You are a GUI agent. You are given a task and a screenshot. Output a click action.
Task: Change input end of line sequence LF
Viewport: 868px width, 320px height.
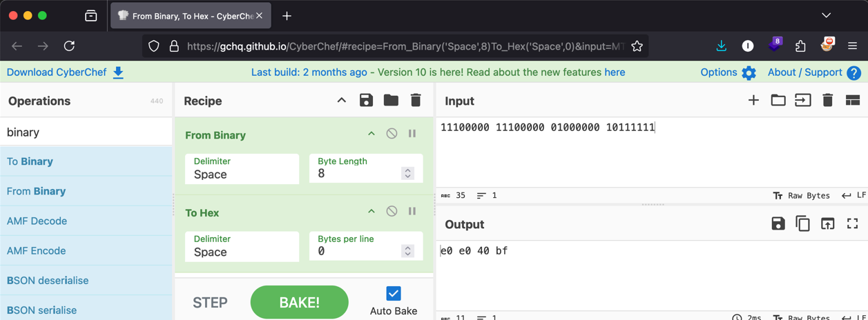pyautogui.click(x=853, y=195)
